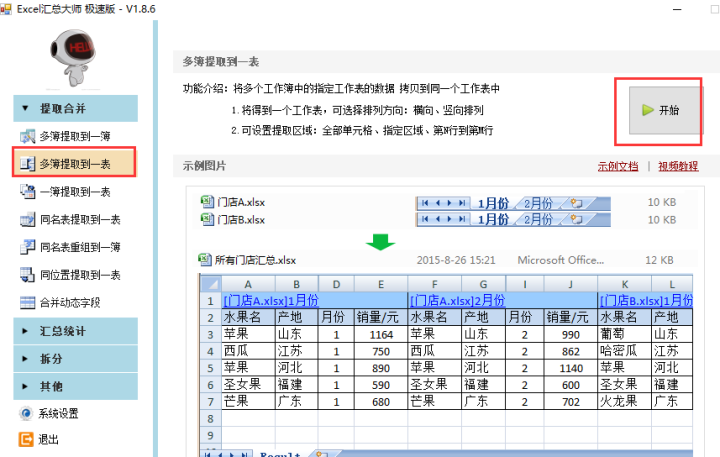
Task: Click the 多簿提取到一簿 icon
Action: [x=28, y=136]
